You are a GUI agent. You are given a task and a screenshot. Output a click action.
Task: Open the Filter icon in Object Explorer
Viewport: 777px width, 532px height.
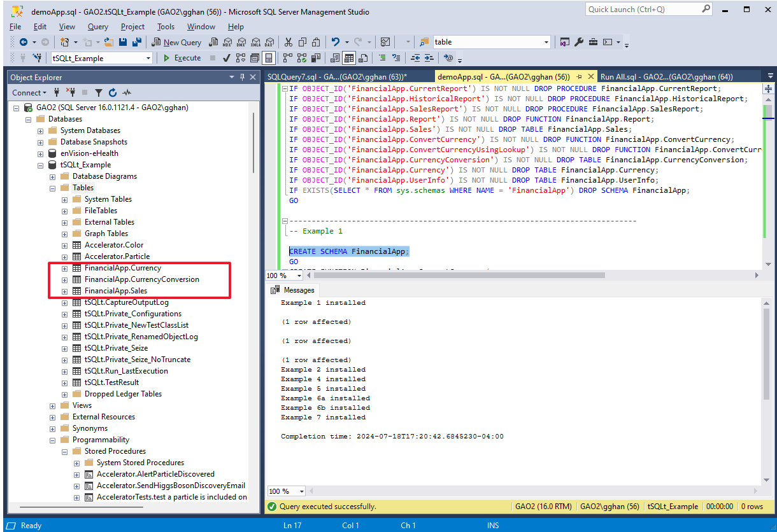click(x=99, y=92)
